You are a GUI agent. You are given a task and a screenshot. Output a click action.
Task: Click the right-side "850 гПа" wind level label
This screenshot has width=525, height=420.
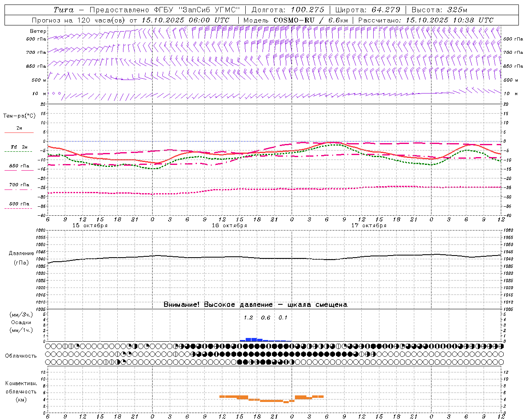coord(513,66)
